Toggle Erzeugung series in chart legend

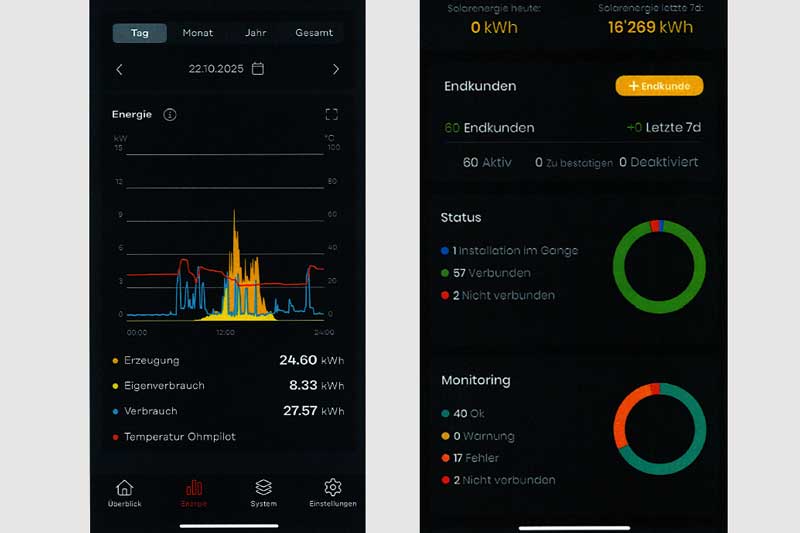point(151,360)
